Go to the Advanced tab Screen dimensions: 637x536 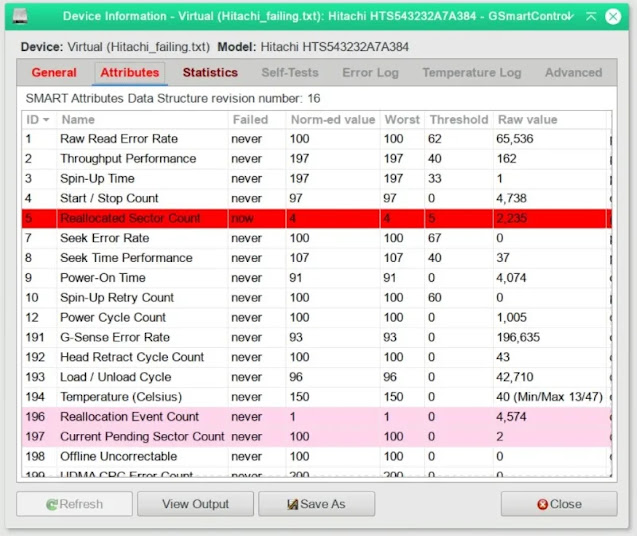(x=573, y=73)
